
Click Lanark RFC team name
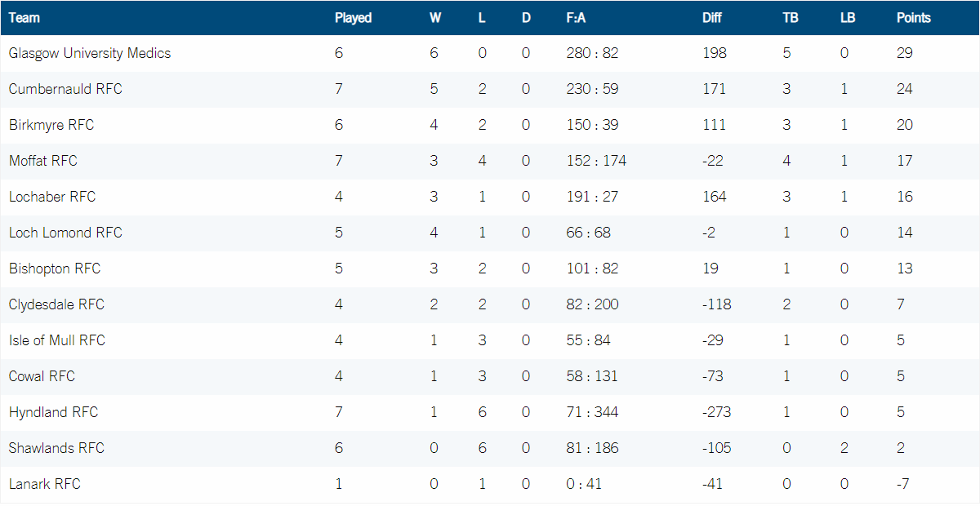(x=45, y=484)
